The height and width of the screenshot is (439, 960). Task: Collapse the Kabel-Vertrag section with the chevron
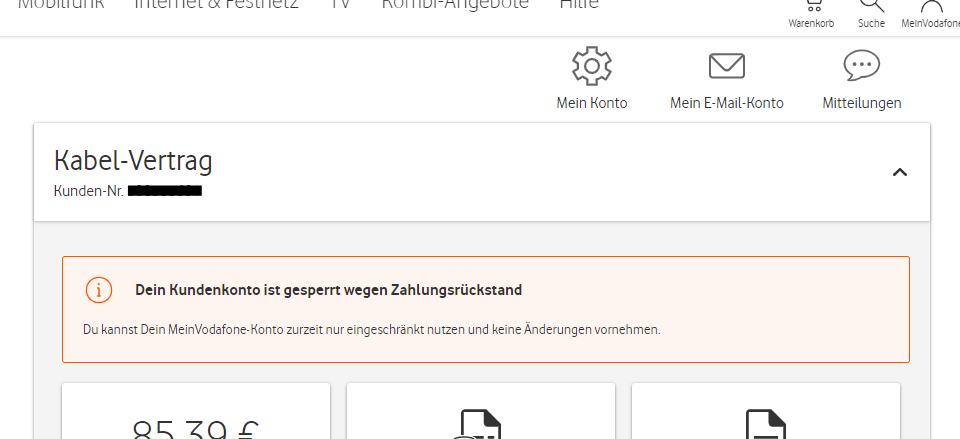[899, 172]
